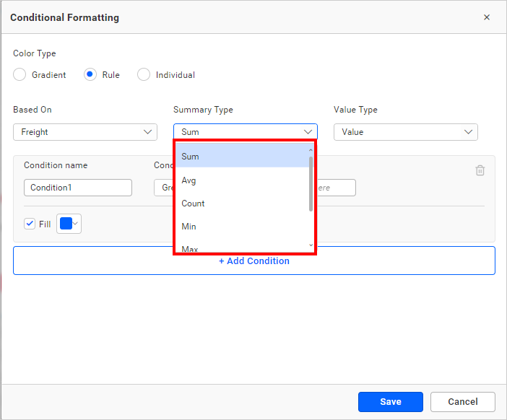Open the blue fill color picker
The height and width of the screenshot is (420, 507).
pyautogui.click(x=69, y=224)
